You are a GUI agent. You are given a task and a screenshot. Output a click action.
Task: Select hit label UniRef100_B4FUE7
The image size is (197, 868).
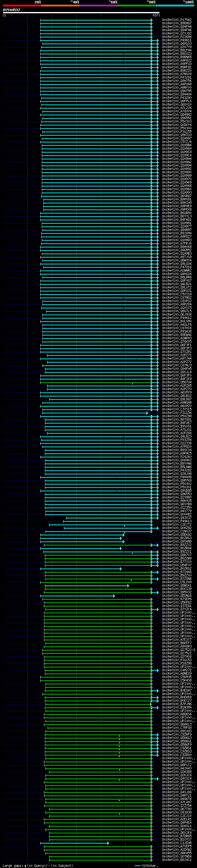(x=176, y=423)
